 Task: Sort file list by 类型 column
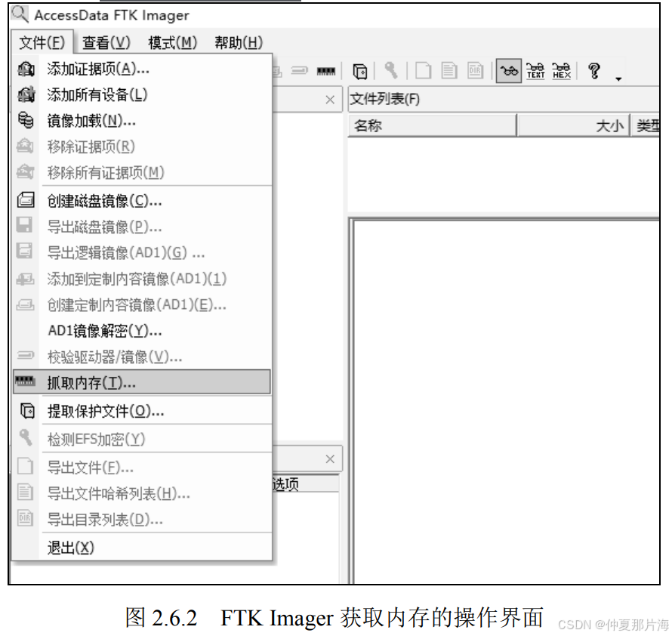tap(645, 125)
